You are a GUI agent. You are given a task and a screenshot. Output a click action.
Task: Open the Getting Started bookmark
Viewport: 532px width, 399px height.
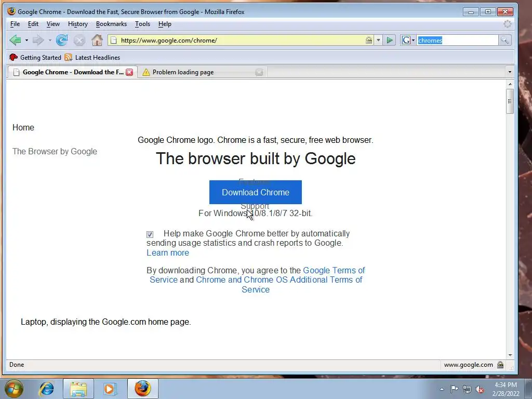point(35,57)
